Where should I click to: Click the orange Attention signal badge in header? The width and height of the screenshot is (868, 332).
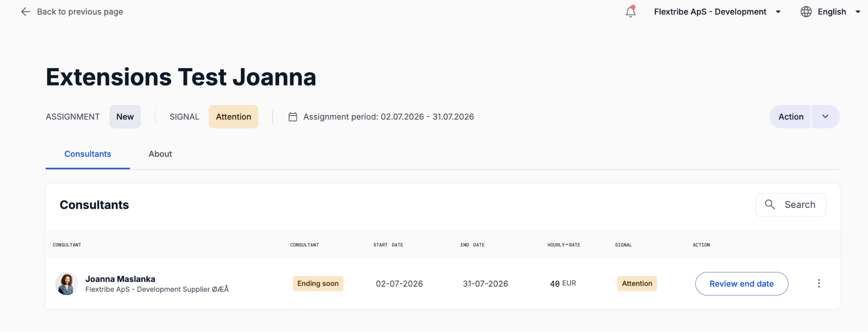point(234,117)
